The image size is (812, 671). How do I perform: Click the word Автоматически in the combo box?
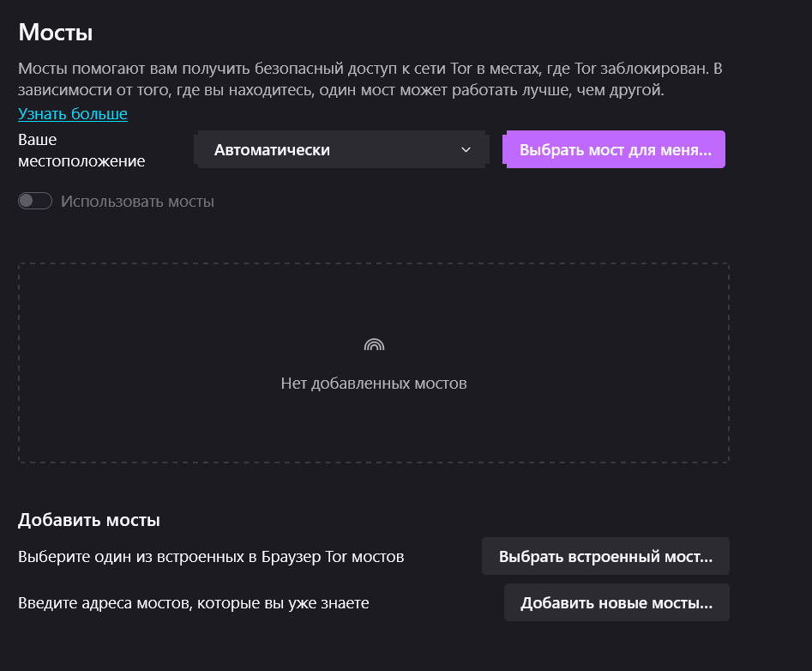[x=272, y=150]
